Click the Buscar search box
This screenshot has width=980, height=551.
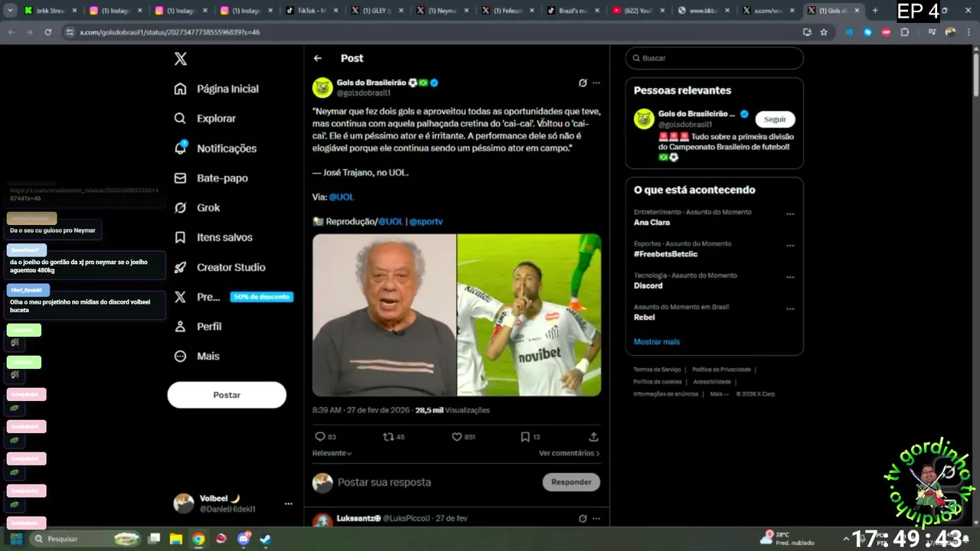tap(714, 58)
